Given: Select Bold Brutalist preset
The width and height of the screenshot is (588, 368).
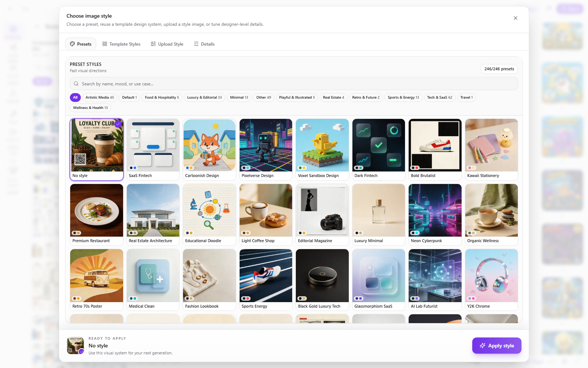Looking at the screenshot, I should [x=435, y=149].
